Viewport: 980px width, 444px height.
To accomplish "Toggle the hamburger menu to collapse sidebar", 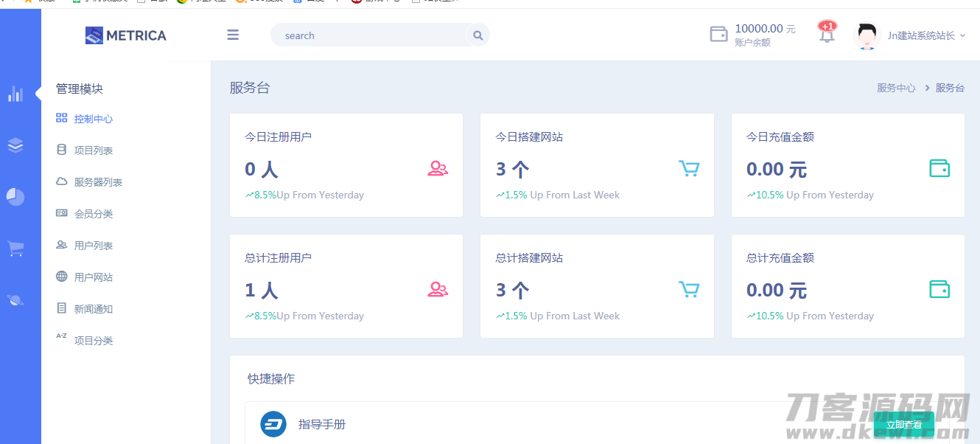I will pyautogui.click(x=233, y=35).
